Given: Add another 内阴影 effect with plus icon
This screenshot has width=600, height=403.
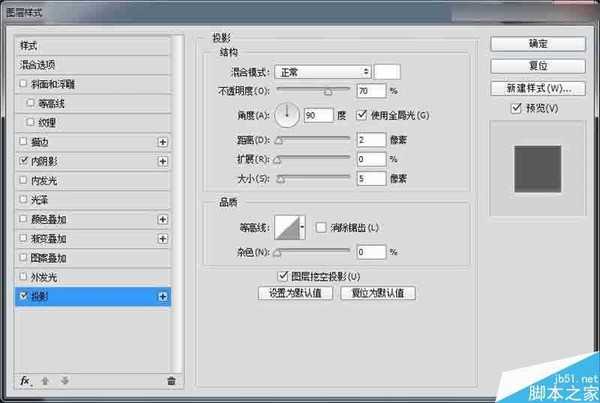Looking at the screenshot, I should (x=163, y=161).
